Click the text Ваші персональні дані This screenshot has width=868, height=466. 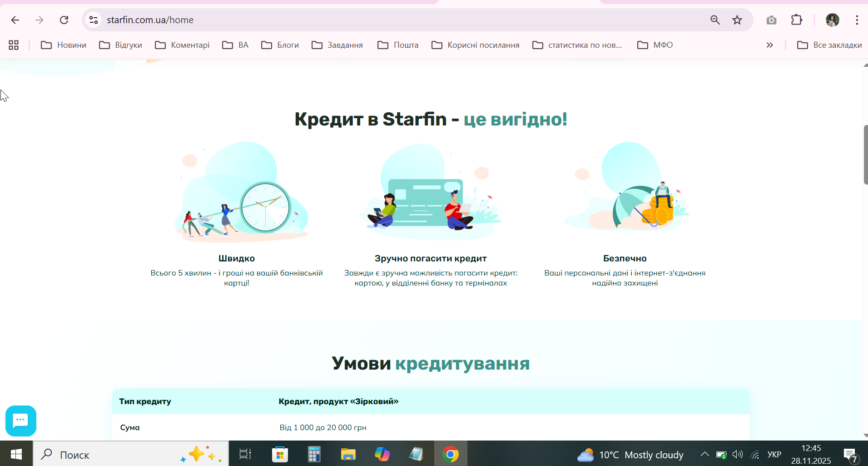click(x=625, y=278)
